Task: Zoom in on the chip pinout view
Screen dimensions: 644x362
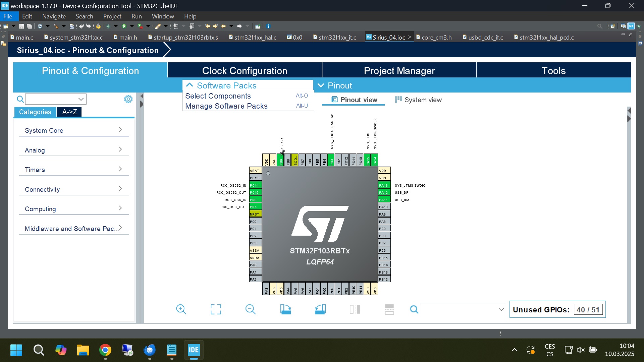Action: point(181,309)
